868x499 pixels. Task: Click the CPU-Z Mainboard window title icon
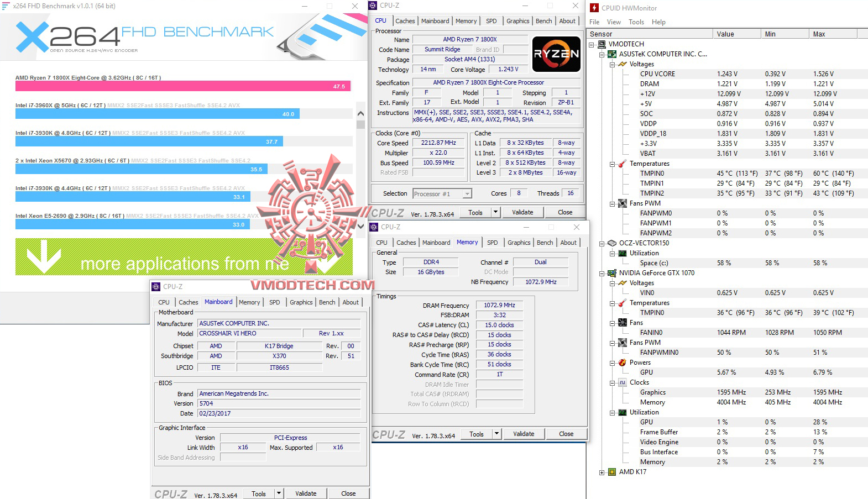[x=156, y=287]
